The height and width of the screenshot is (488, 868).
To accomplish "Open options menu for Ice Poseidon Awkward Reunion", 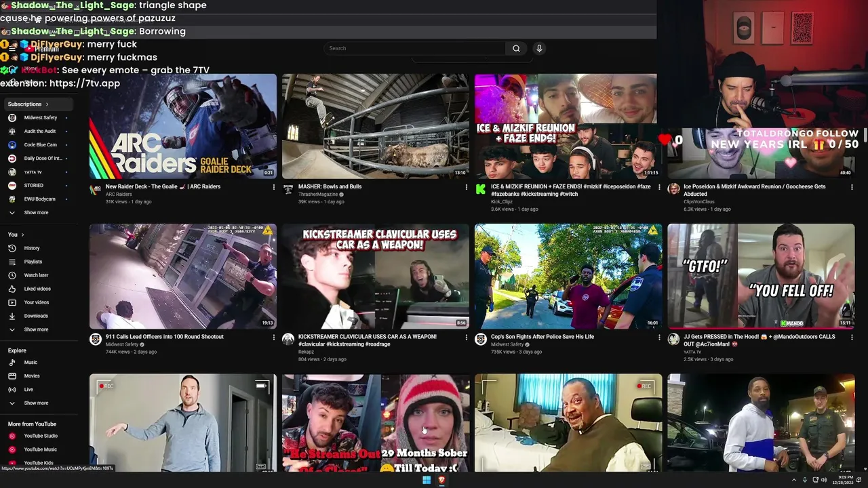I will [852, 187].
